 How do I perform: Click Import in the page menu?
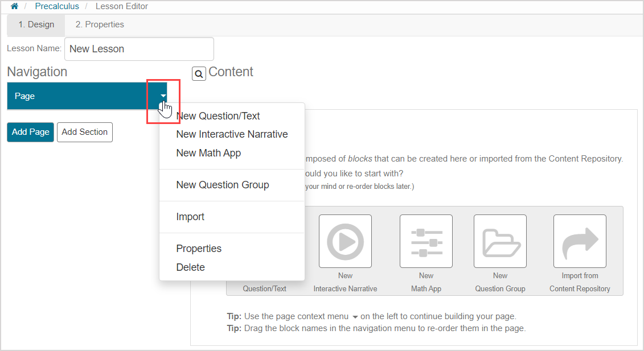[x=190, y=217]
